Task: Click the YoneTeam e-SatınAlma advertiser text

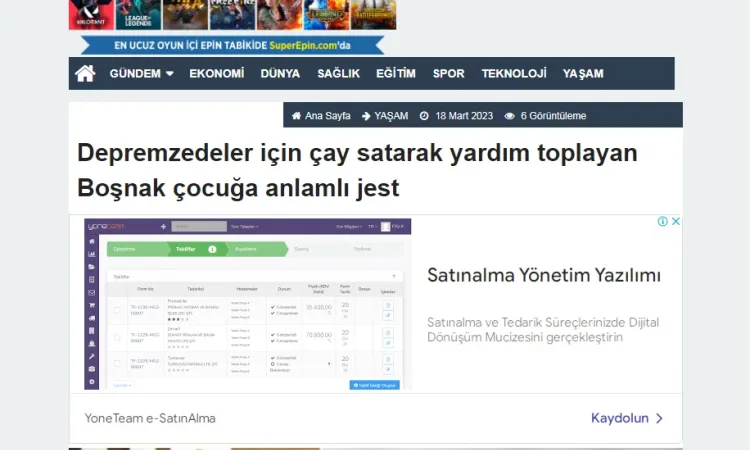Action: [150, 418]
